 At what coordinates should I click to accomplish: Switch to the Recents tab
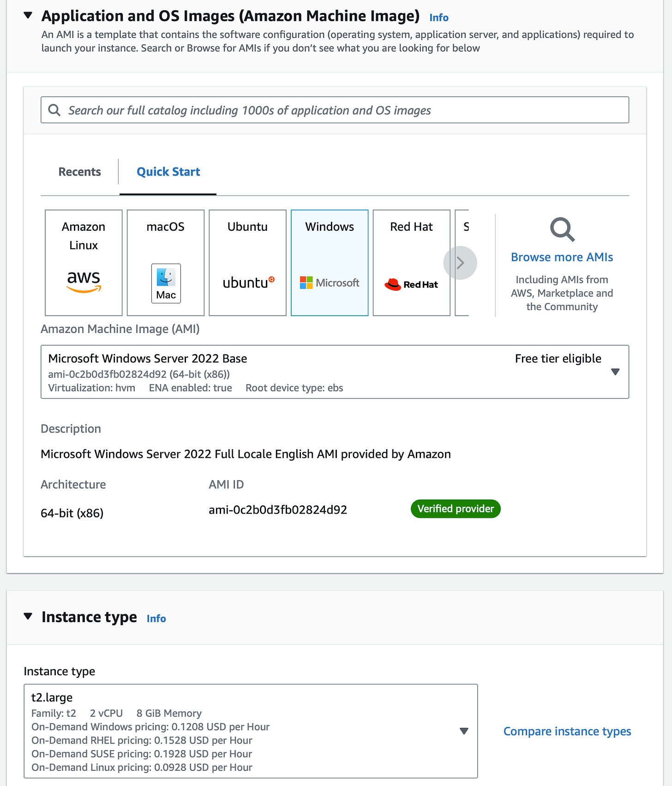tap(79, 172)
